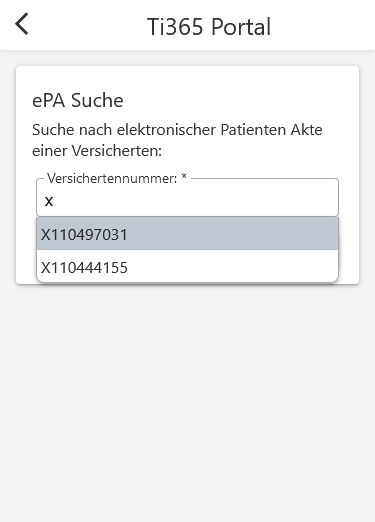Click the right end of Versichertennummer textbox
The image size is (375, 522).
click(x=328, y=201)
